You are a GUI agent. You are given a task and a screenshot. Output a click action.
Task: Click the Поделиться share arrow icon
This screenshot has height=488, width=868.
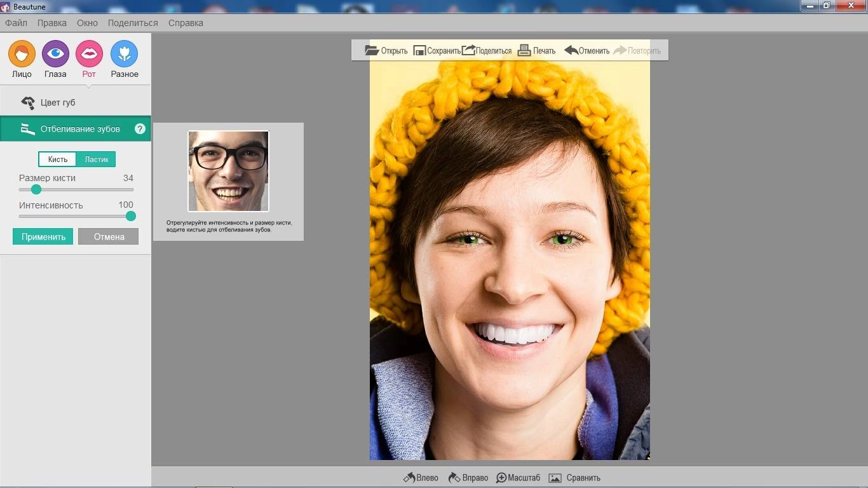click(468, 50)
